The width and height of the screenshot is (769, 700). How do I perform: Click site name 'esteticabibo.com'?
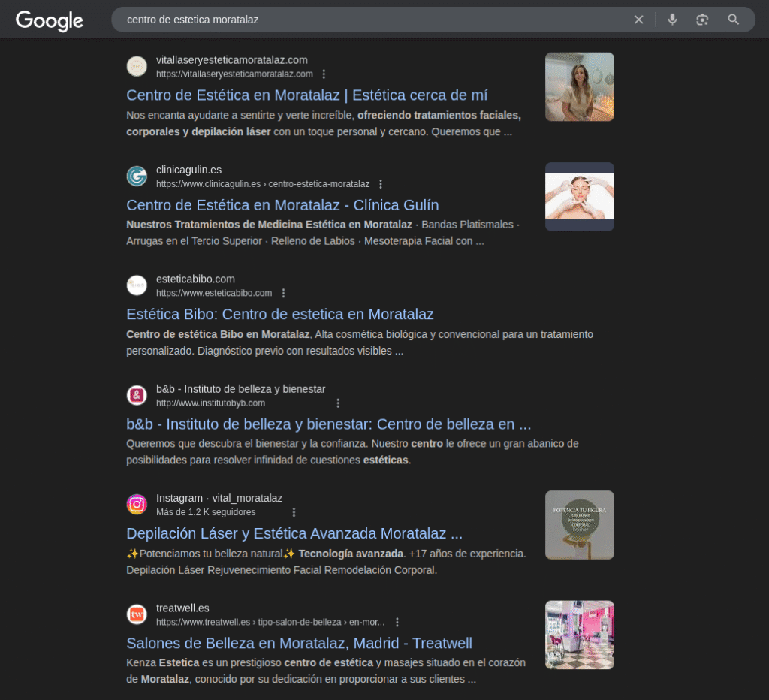coord(196,279)
